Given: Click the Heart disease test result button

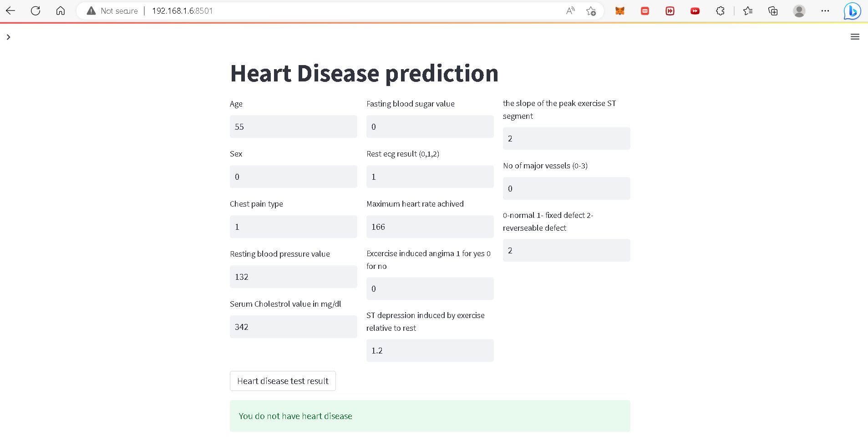Looking at the screenshot, I should 283,381.
